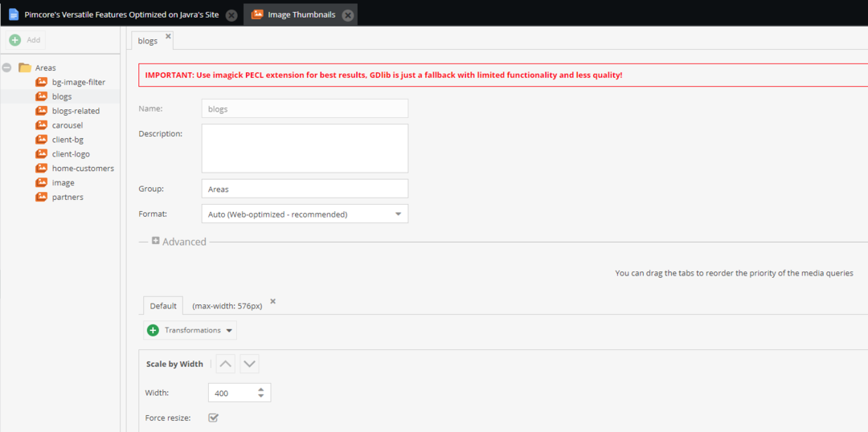
Task: Select partners in the tree
Action: (68, 197)
